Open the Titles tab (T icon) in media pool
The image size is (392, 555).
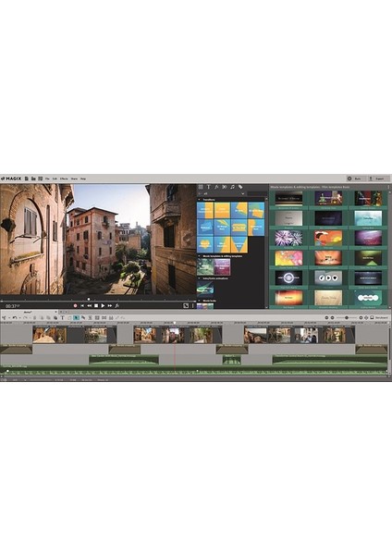[208, 187]
